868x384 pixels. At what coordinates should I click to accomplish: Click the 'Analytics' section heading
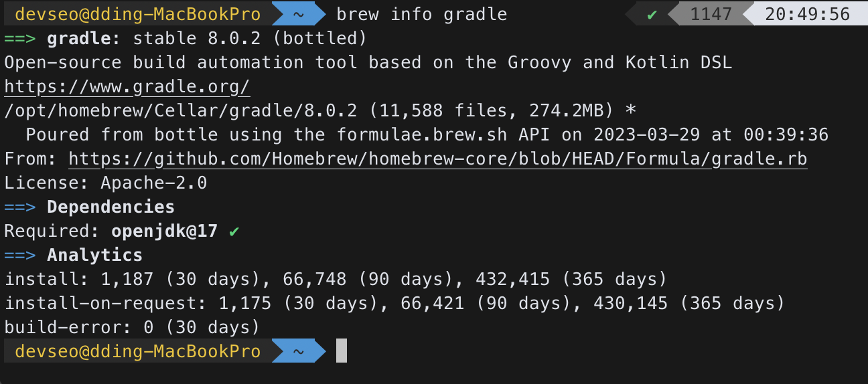point(94,256)
